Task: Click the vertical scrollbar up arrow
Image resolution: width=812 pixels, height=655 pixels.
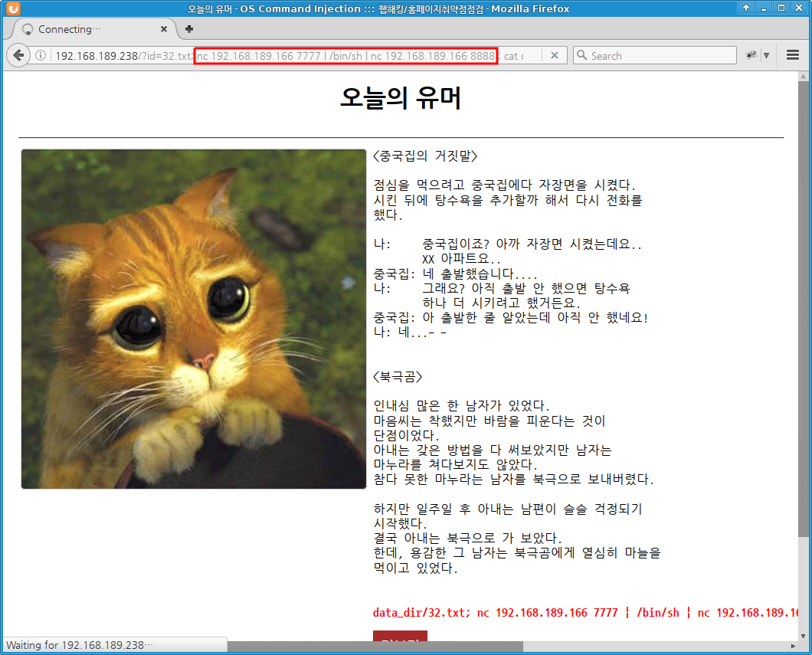Action: tap(804, 77)
